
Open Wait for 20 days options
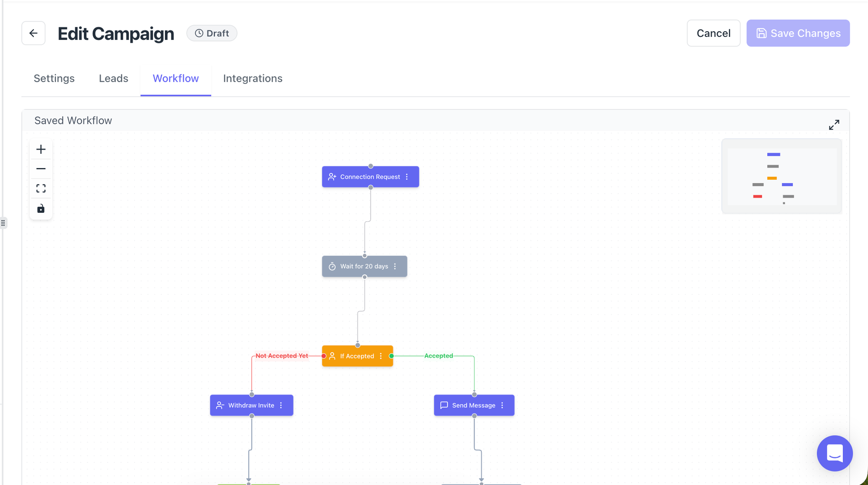[x=395, y=266]
